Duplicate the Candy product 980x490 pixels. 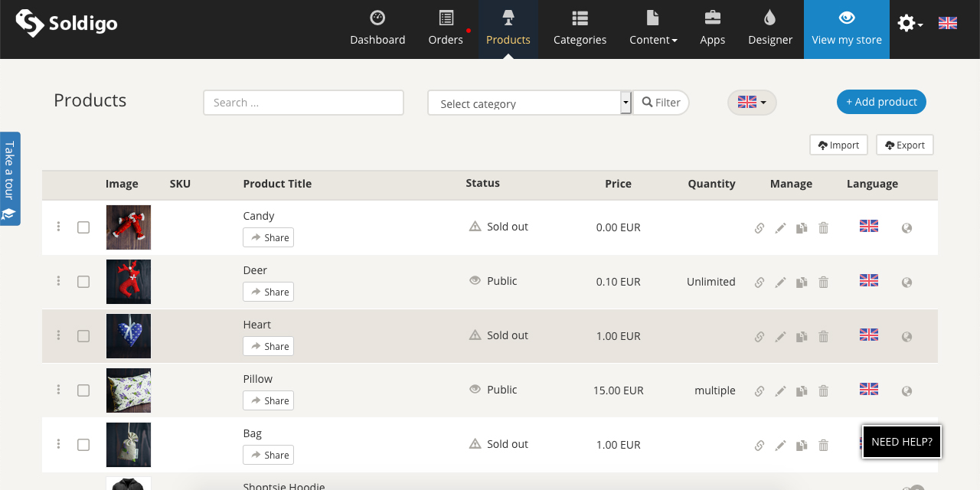coord(802,228)
